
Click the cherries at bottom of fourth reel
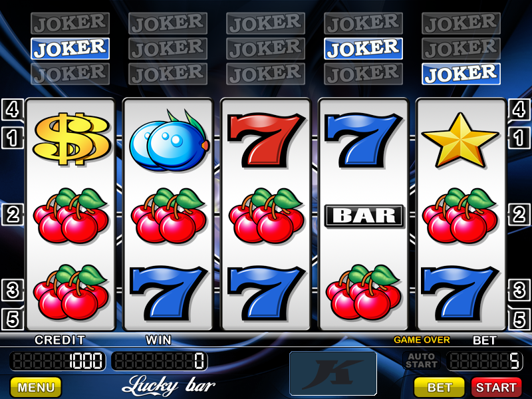(x=364, y=292)
